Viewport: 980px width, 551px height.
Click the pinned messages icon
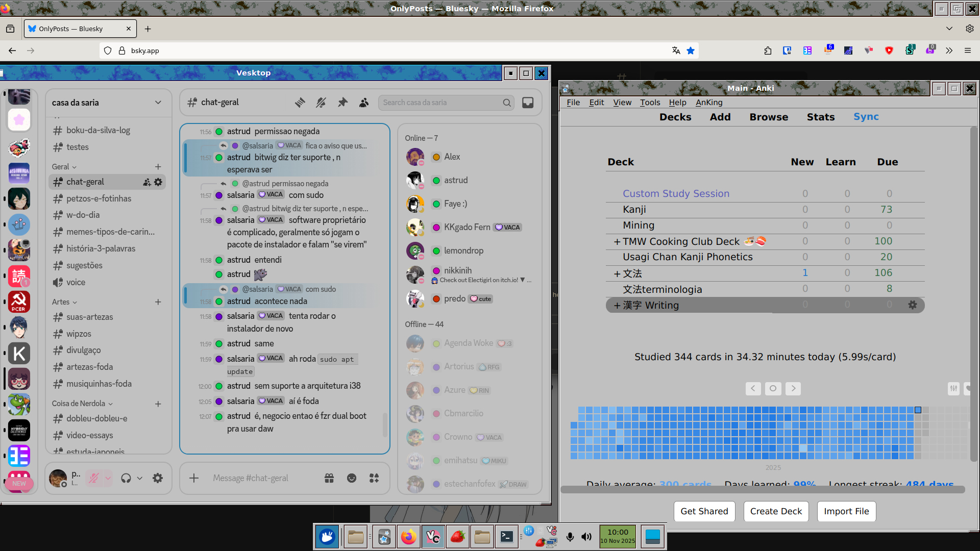point(342,103)
